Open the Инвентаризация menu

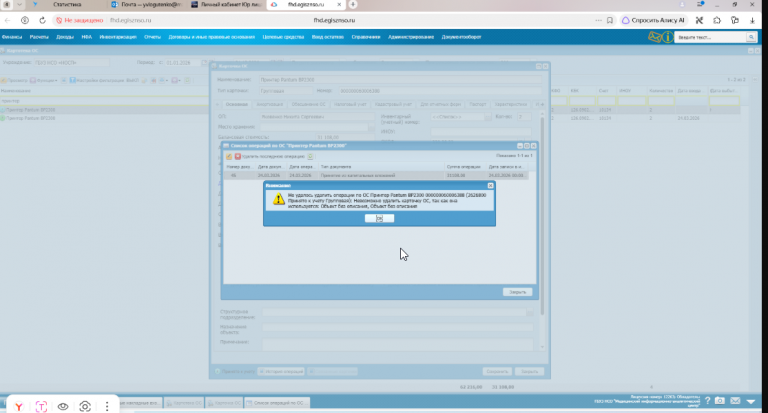point(118,37)
